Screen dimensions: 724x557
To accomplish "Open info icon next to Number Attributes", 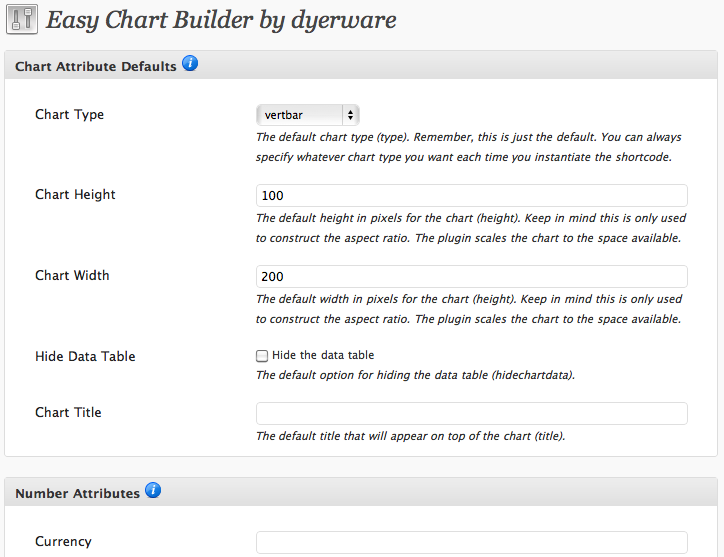I will [153, 490].
